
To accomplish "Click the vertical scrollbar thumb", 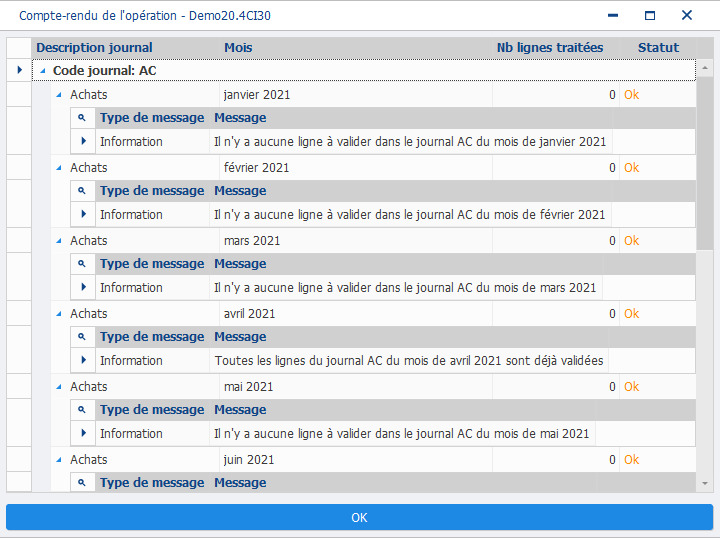I will pyautogui.click(x=705, y=164).
